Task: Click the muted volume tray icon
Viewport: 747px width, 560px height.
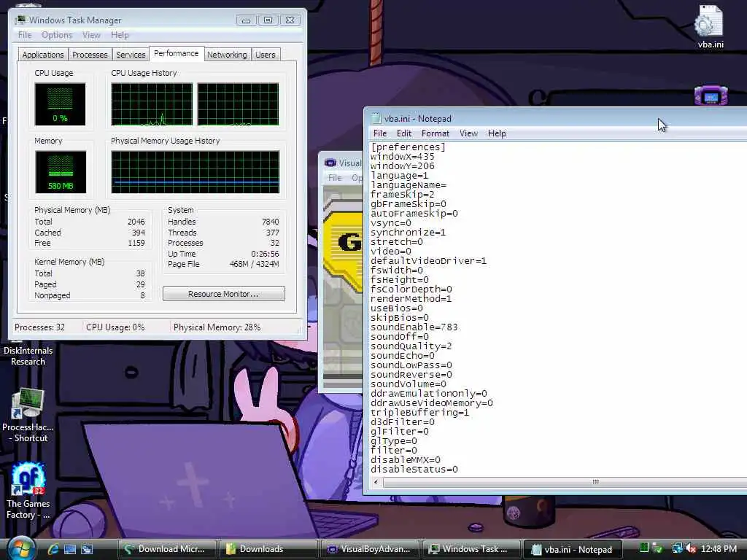Action: (691, 548)
